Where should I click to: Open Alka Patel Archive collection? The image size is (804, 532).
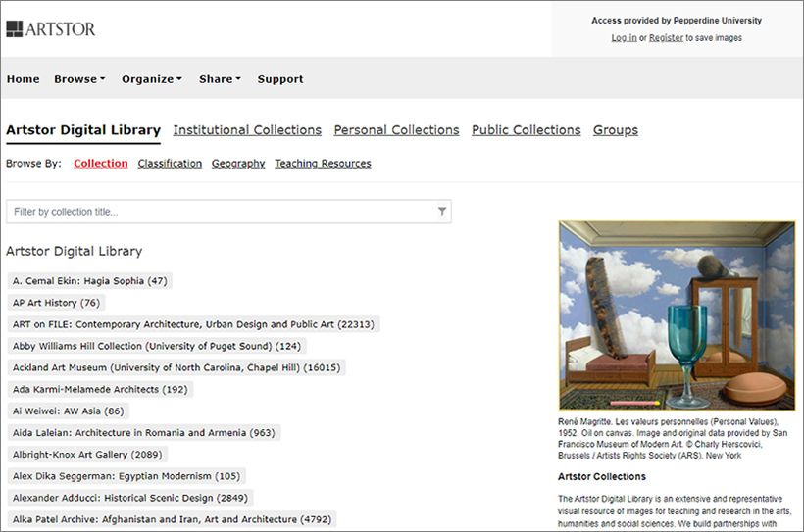(x=172, y=519)
